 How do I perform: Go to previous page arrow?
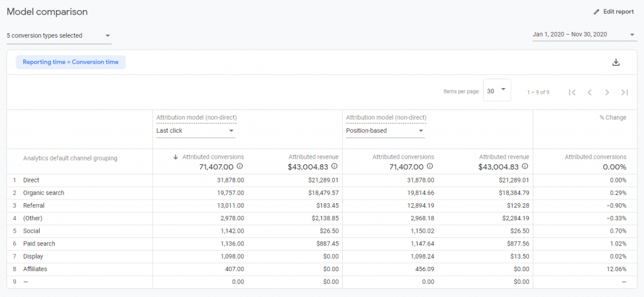pyautogui.click(x=589, y=92)
